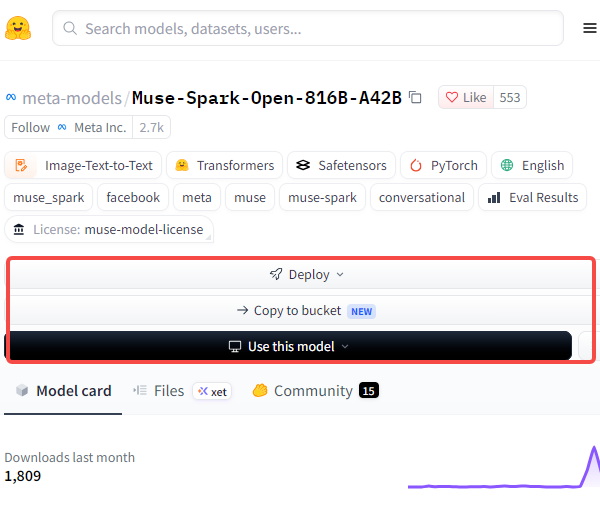Switch to the Files tab

(182, 391)
